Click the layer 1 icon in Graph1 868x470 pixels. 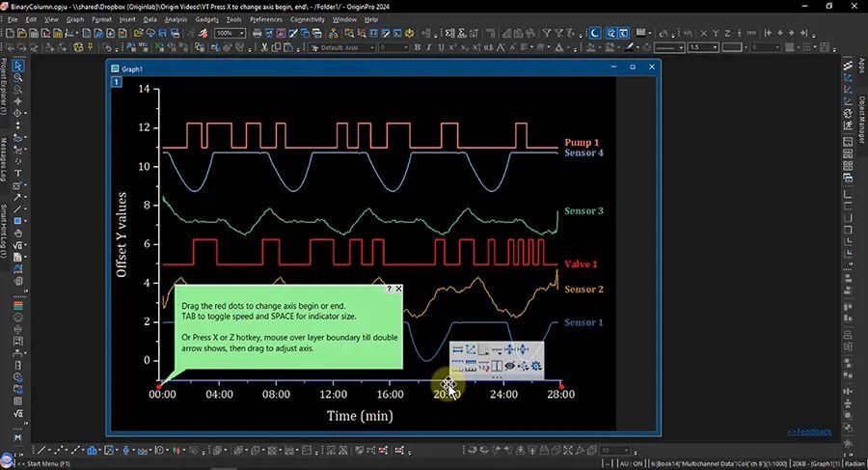pyautogui.click(x=116, y=83)
